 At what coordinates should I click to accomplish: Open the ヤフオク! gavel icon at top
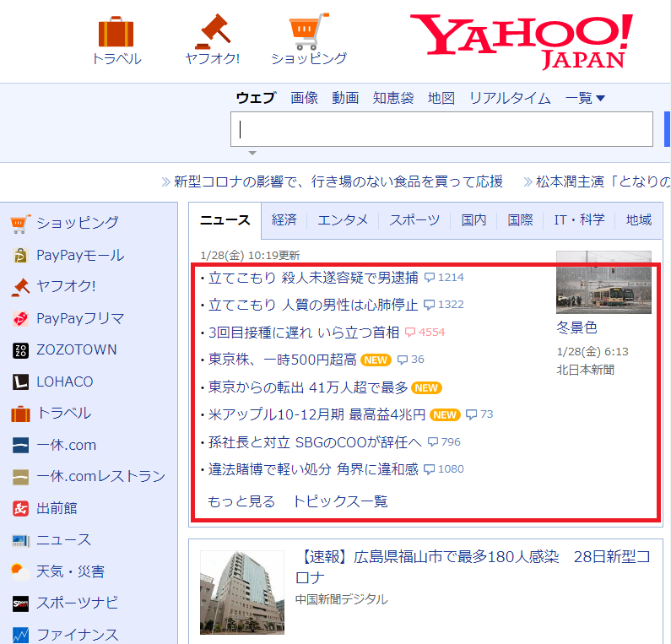pyautogui.click(x=213, y=31)
